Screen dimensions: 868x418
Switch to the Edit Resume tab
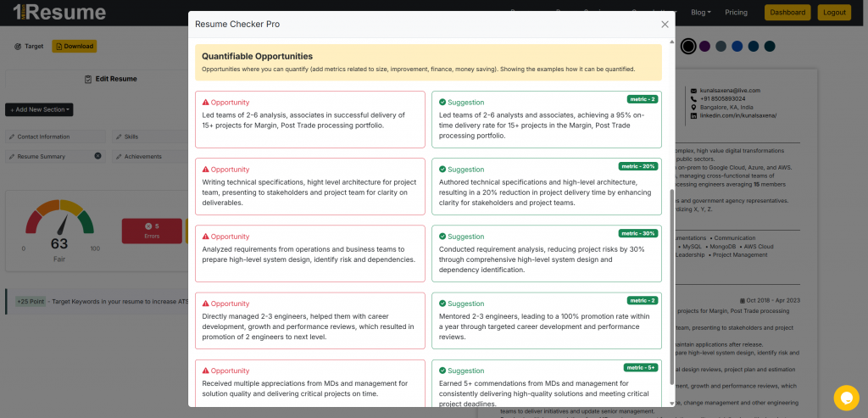(x=111, y=79)
